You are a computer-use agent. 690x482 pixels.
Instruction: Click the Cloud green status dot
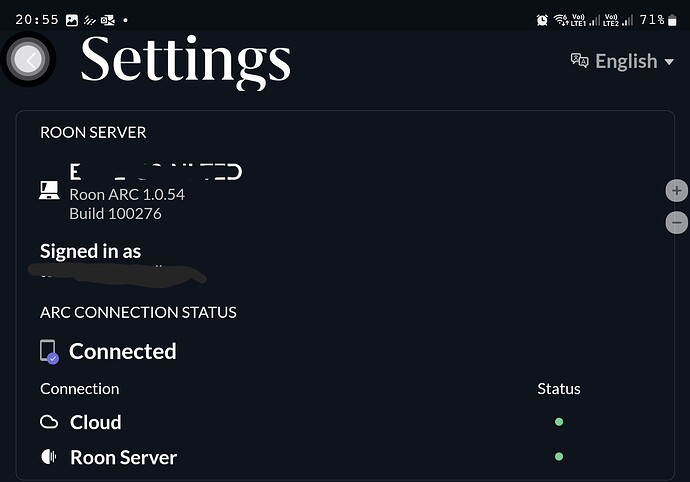coord(559,422)
